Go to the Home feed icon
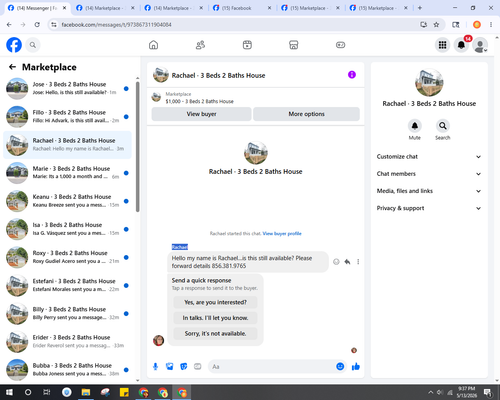The width and height of the screenshot is (500, 400). 153,45
